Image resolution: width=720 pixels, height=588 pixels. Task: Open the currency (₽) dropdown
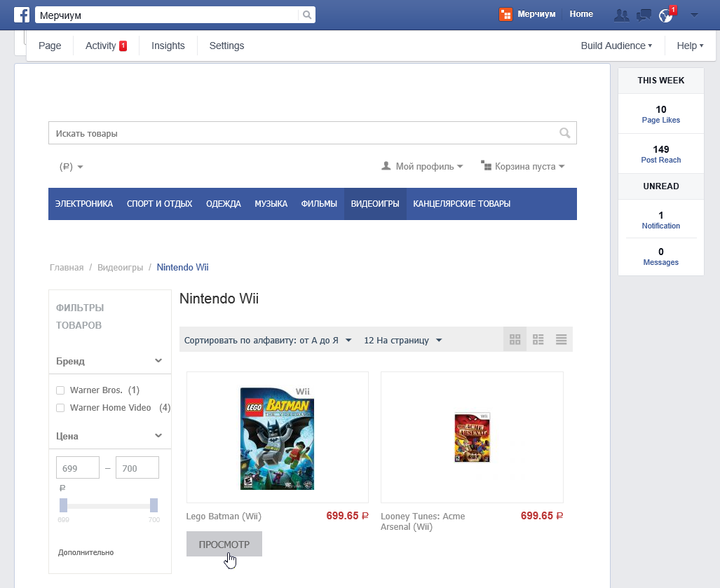pyautogui.click(x=72, y=167)
